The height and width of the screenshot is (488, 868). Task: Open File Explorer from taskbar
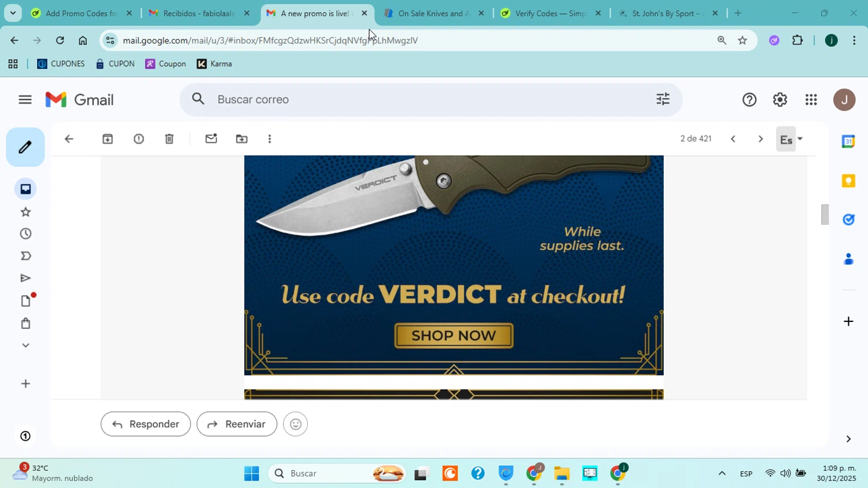[562, 474]
